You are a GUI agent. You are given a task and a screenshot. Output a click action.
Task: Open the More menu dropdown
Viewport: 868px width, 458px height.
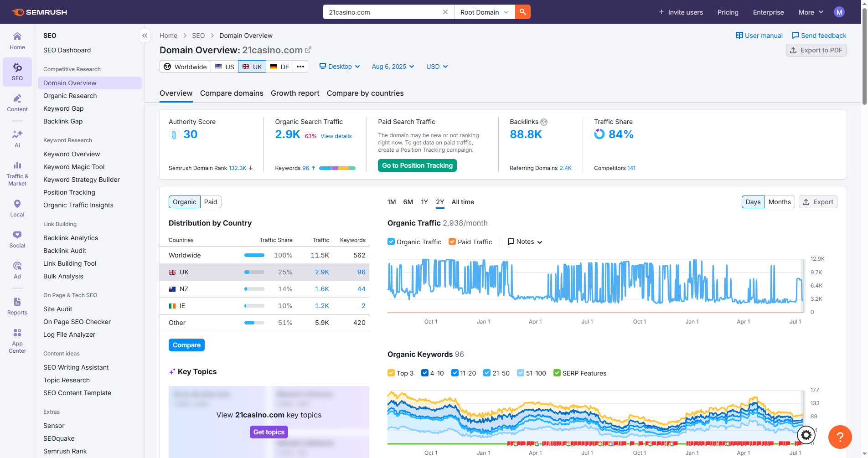[811, 12]
